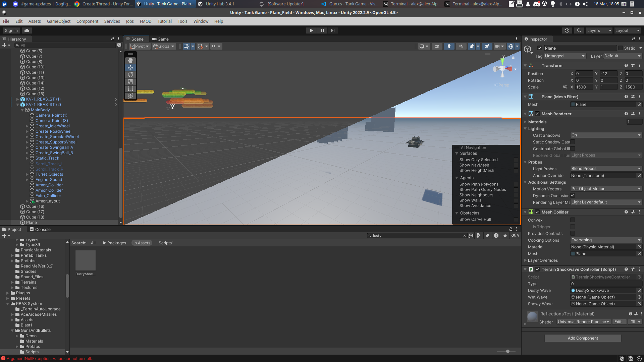This screenshot has height=362, width=644.
Task: Open Cast Shadows dropdown
Action: [606, 135]
